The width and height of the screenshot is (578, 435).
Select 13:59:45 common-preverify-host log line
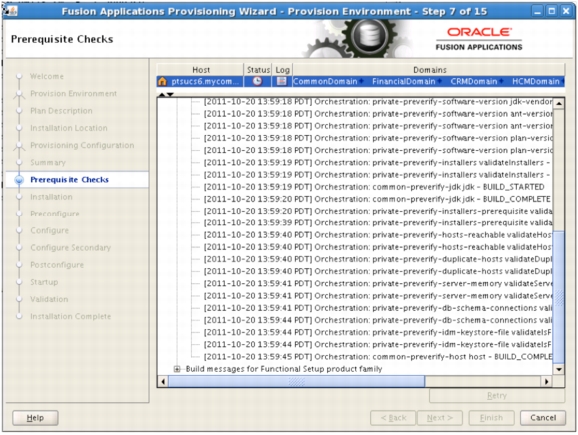pyautogui.click(x=378, y=356)
